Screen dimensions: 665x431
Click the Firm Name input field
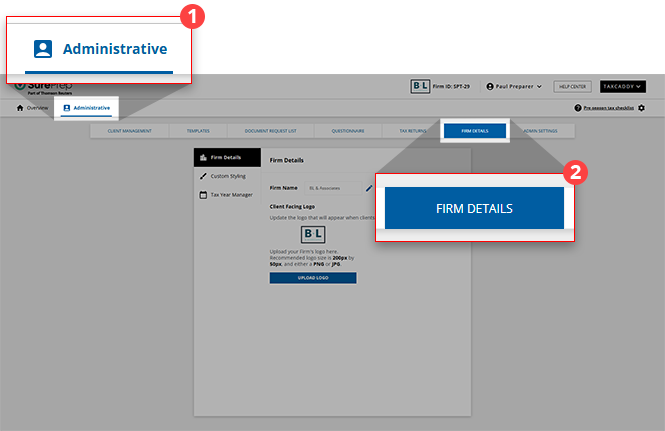click(x=333, y=188)
